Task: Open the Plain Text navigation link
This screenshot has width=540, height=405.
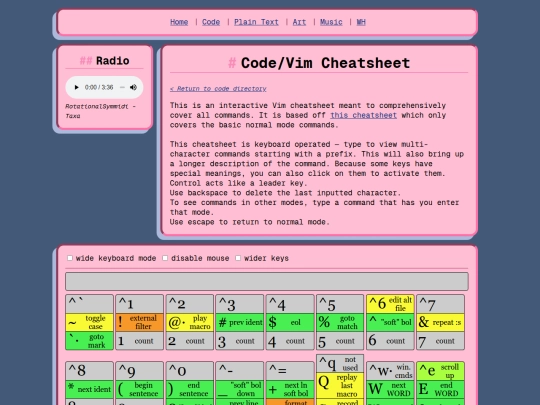Action: (x=256, y=22)
